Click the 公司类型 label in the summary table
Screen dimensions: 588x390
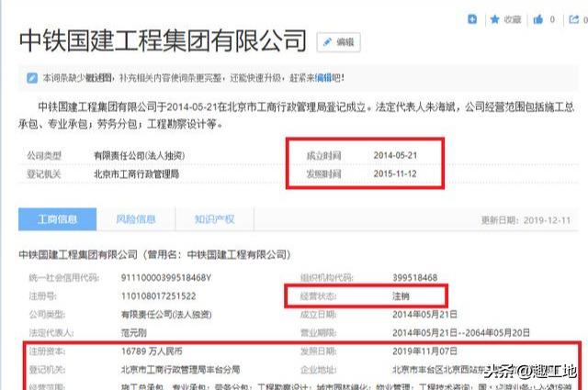[x=44, y=155]
